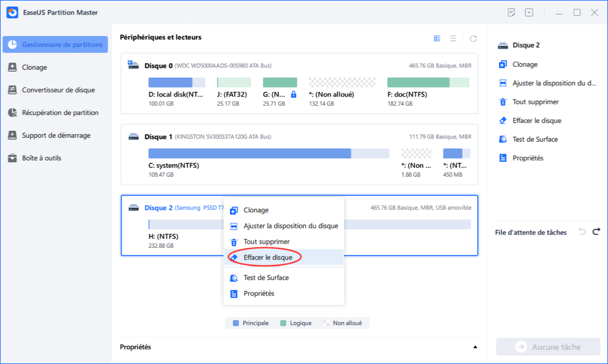Click the Disque 2 drive icon in the right panel

click(503, 46)
